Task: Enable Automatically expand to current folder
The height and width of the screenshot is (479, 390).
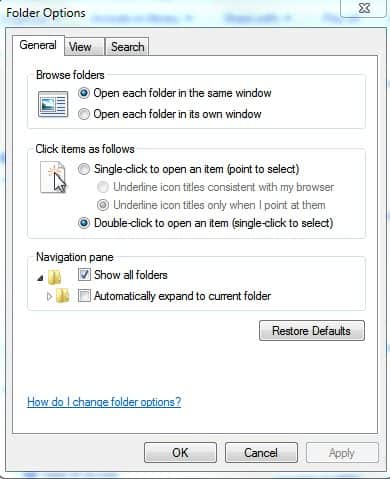Action: pos(84,296)
